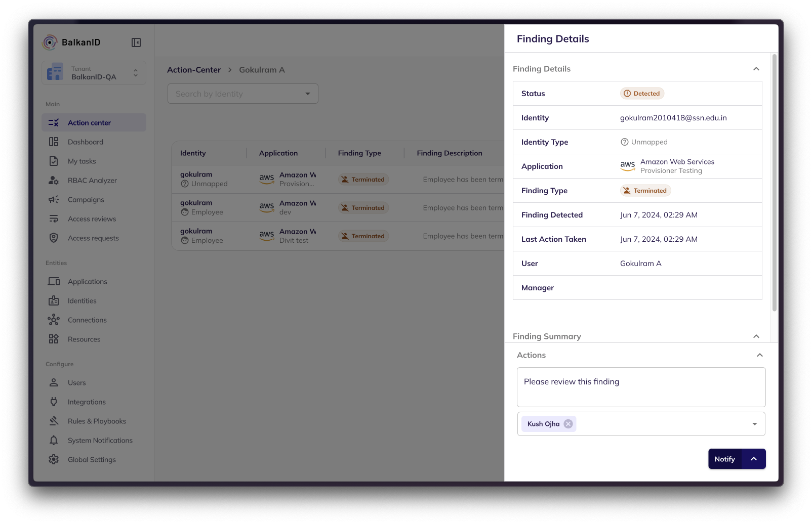Image resolution: width=812 pixels, height=524 pixels.
Task: Click the Global Settings gear icon
Action: (x=54, y=460)
